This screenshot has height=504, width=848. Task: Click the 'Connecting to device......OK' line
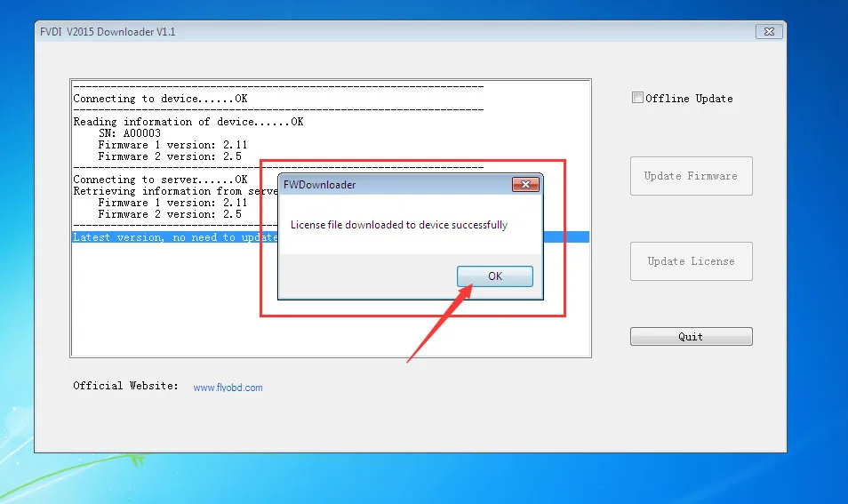(160, 99)
